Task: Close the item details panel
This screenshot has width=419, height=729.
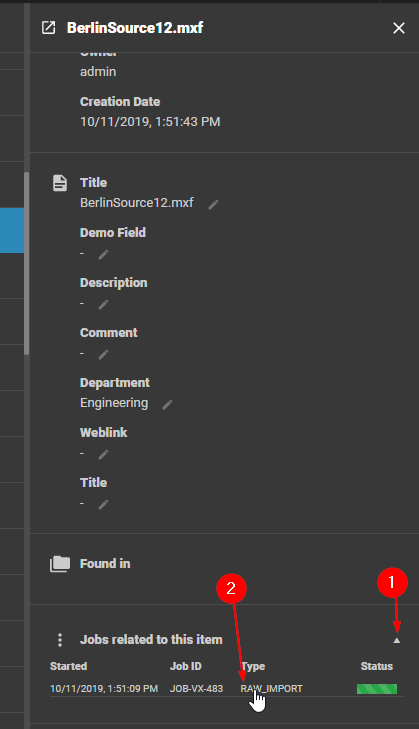Action: 399,28
